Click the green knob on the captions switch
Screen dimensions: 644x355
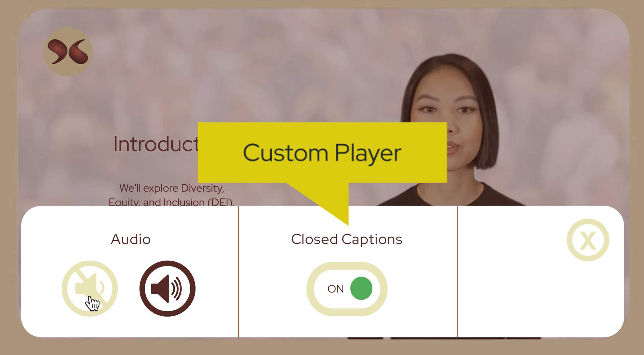[361, 288]
